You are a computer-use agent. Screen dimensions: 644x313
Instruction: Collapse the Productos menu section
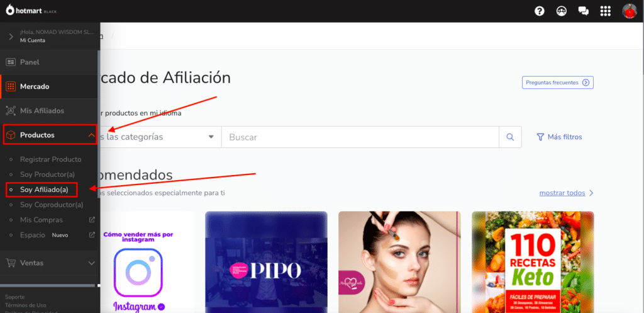(91, 135)
